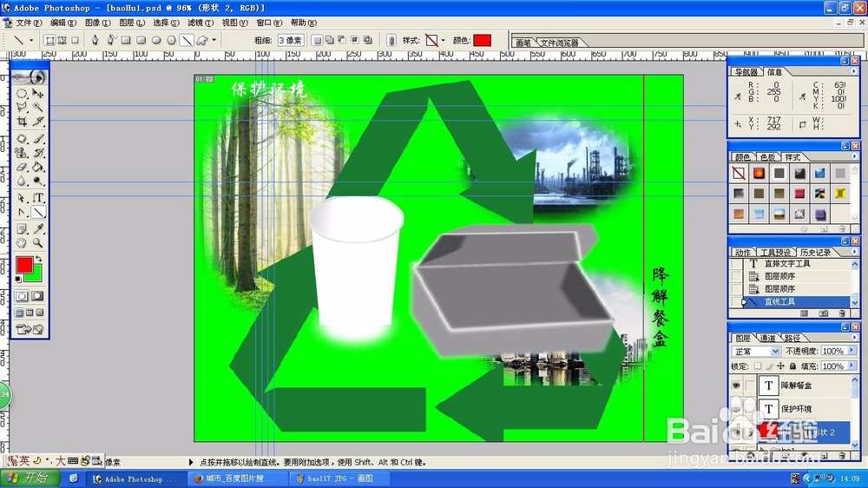
Task: Select the Eraser tool
Action: click(x=23, y=166)
